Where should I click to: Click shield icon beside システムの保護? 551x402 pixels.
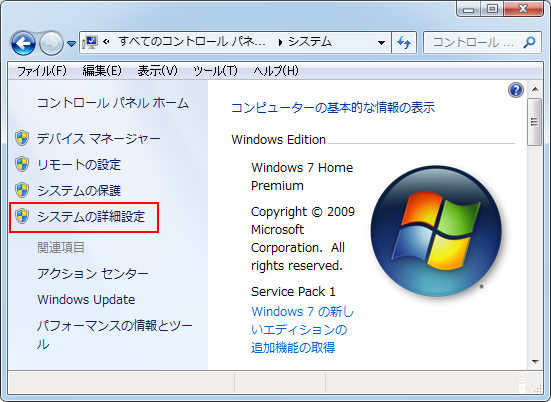coord(22,190)
